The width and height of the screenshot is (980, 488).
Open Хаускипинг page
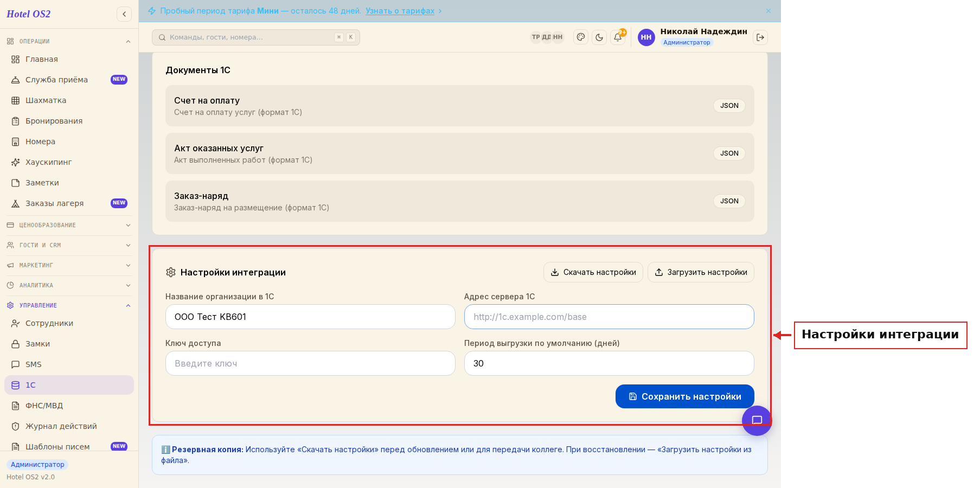coord(69,162)
